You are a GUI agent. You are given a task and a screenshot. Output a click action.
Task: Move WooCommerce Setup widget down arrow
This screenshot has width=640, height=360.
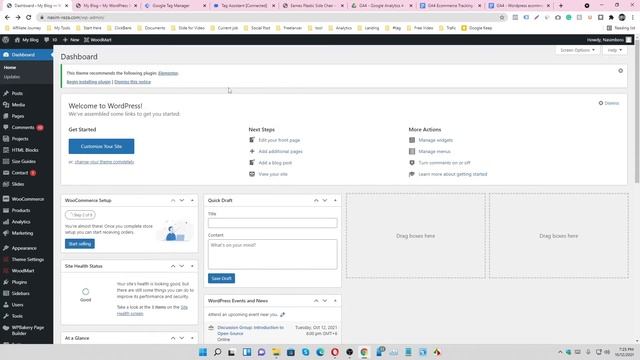coord(182,200)
